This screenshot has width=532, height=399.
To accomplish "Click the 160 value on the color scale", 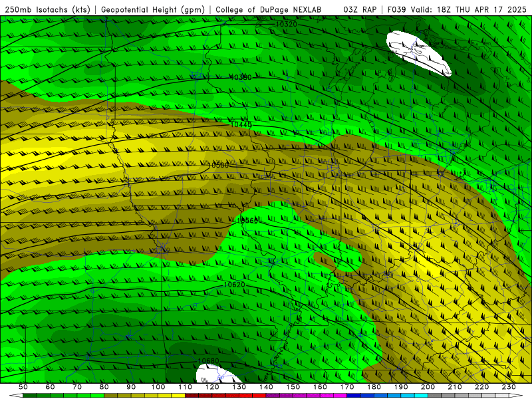I will pyautogui.click(x=320, y=387).
